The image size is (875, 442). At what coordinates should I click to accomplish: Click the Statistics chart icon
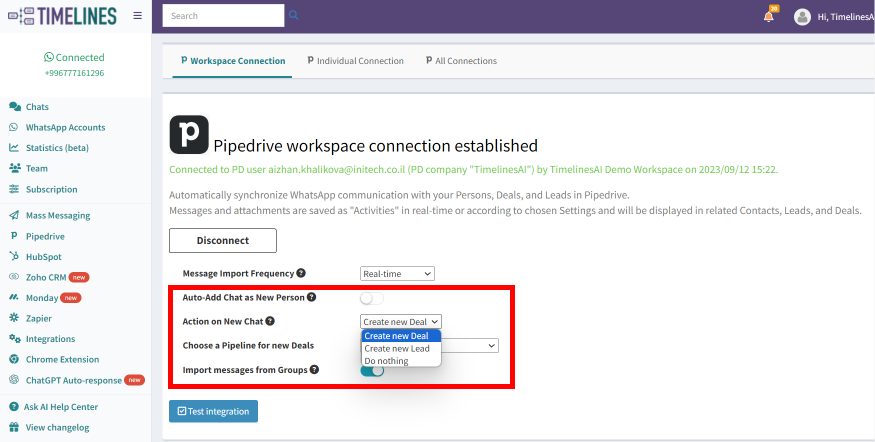[x=14, y=148]
